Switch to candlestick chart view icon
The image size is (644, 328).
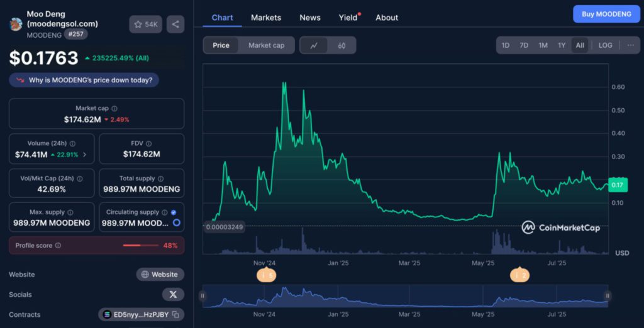pyautogui.click(x=341, y=45)
